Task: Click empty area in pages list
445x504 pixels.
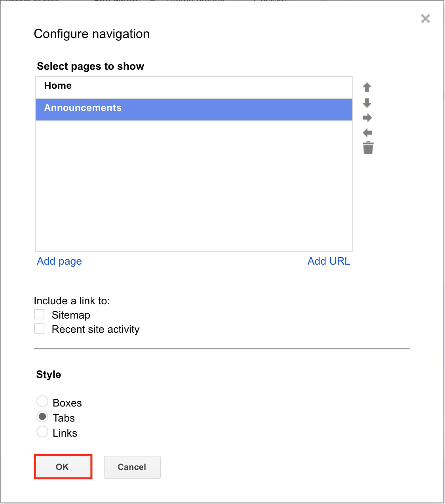Action: pos(194,186)
